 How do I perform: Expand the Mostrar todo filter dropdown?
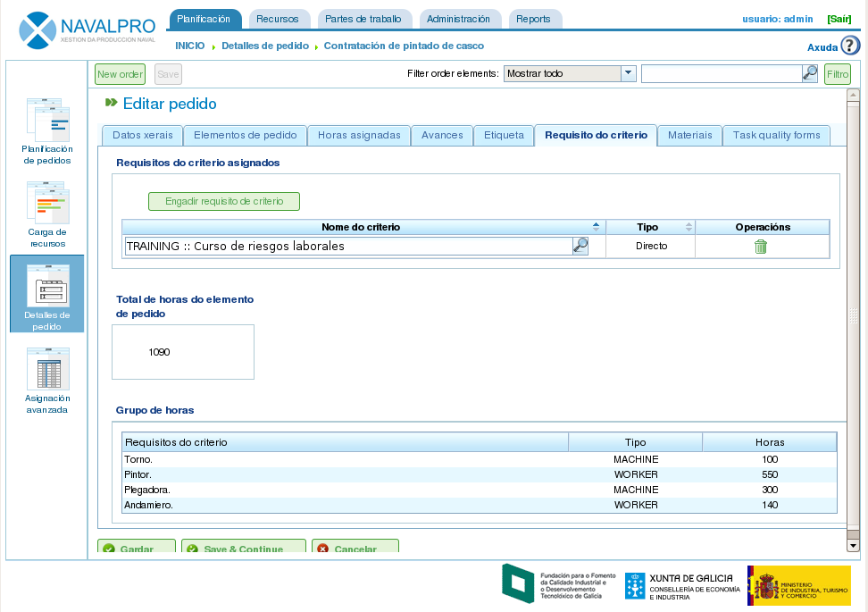pyautogui.click(x=628, y=73)
